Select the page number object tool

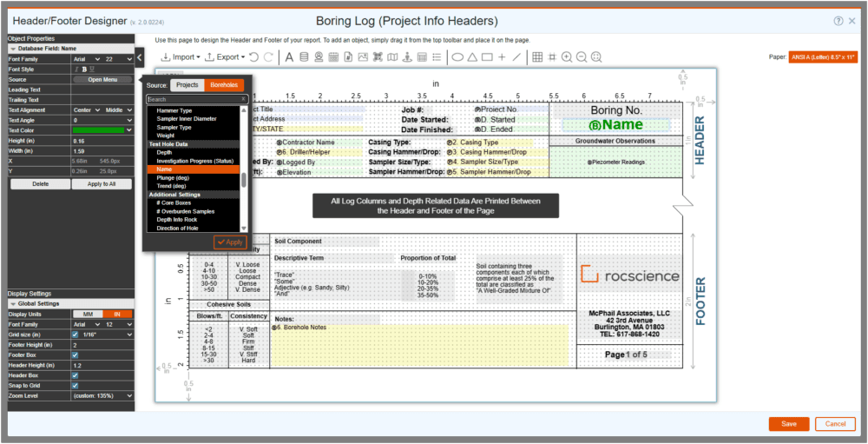click(349, 56)
